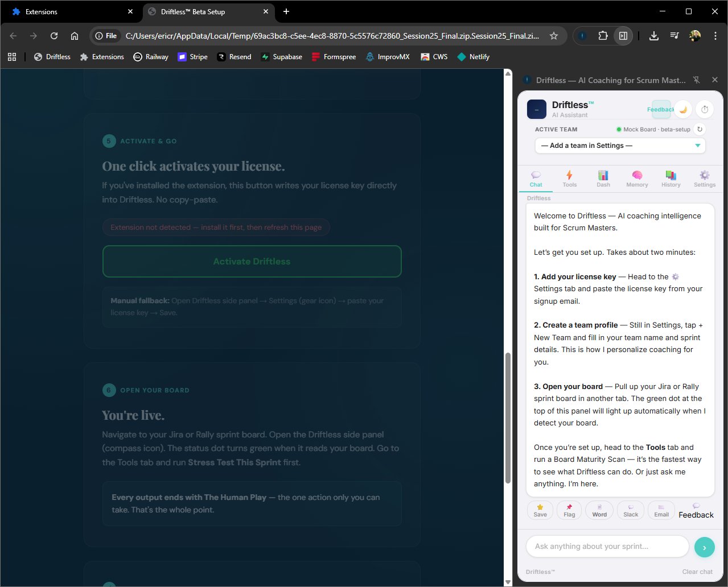
Task: Share the message to Slack
Action: 631,510
